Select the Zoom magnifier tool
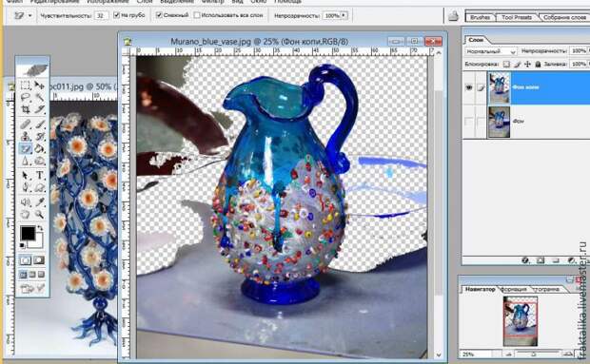This screenshot has height=364, width=590. [x=40, y=215]
